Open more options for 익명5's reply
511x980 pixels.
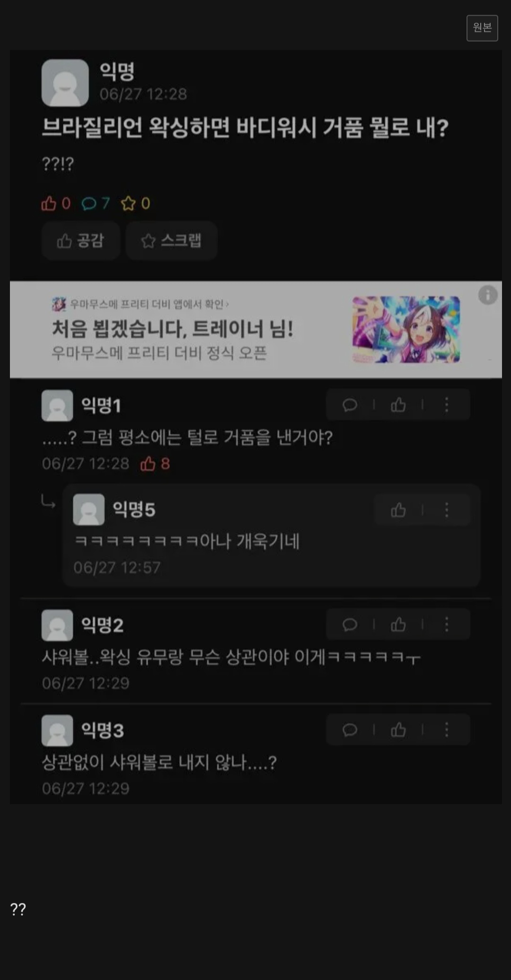[446, 510]
